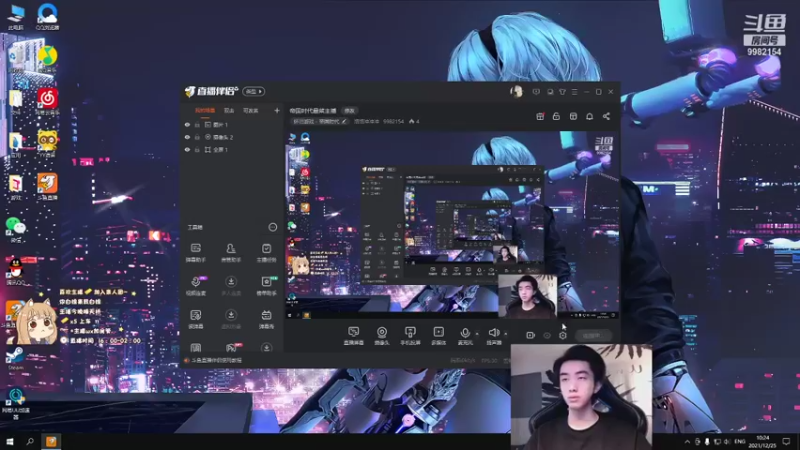
Task: Click the 修改 button beside stream title
Action: click(x=349, y=110)
